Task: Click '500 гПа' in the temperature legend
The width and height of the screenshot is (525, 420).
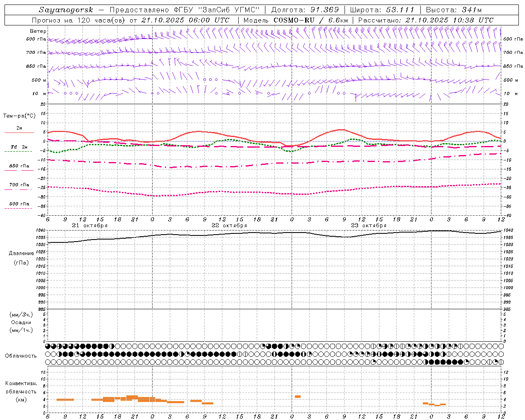Action: point(19,204)
